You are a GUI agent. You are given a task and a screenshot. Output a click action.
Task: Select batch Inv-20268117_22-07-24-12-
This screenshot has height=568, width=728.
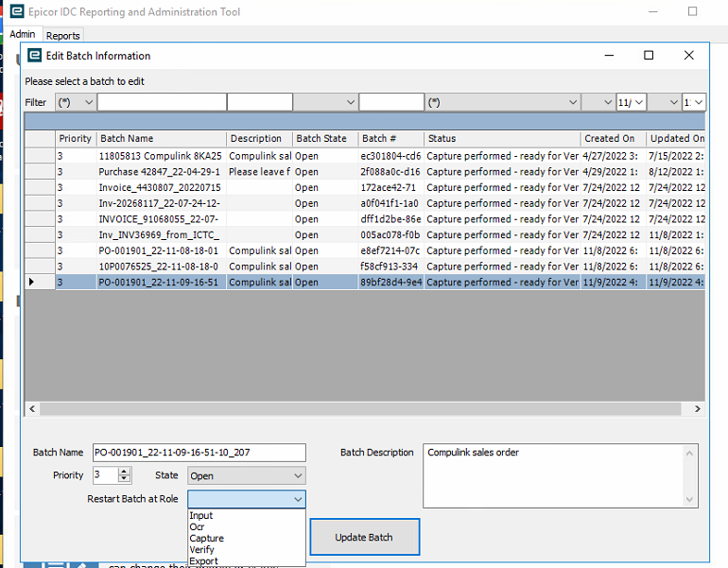[x=161, y=203]
